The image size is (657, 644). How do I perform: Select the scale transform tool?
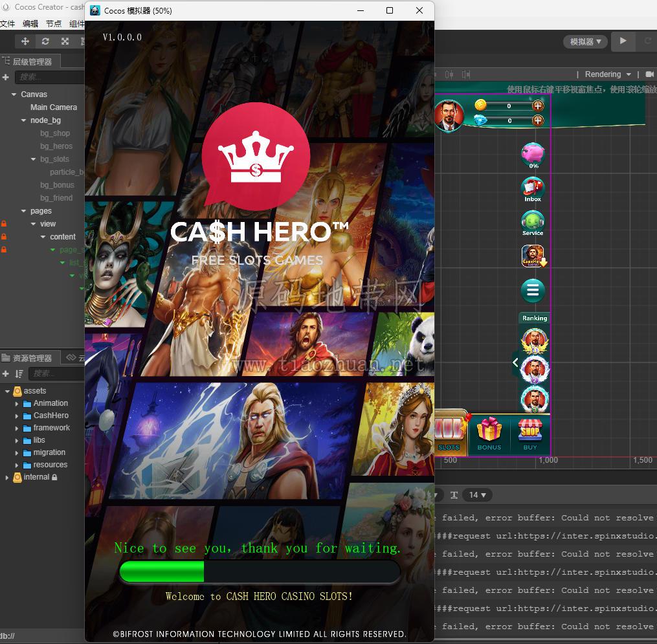(x=65, y=41)
